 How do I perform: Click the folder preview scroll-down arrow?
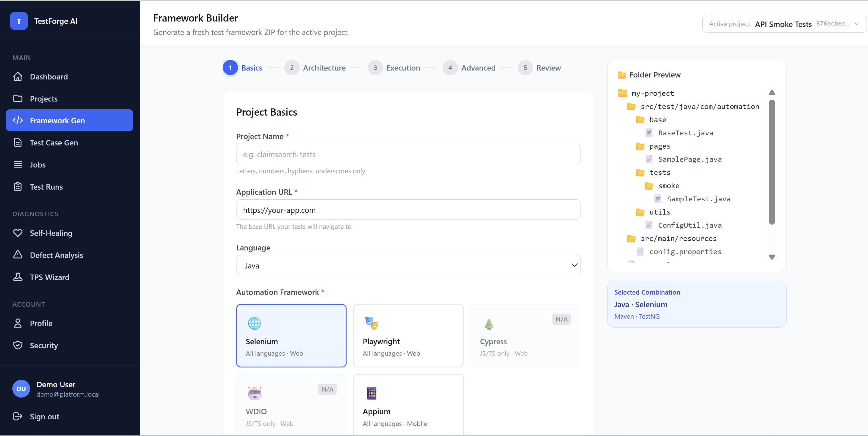coord(772,257)
